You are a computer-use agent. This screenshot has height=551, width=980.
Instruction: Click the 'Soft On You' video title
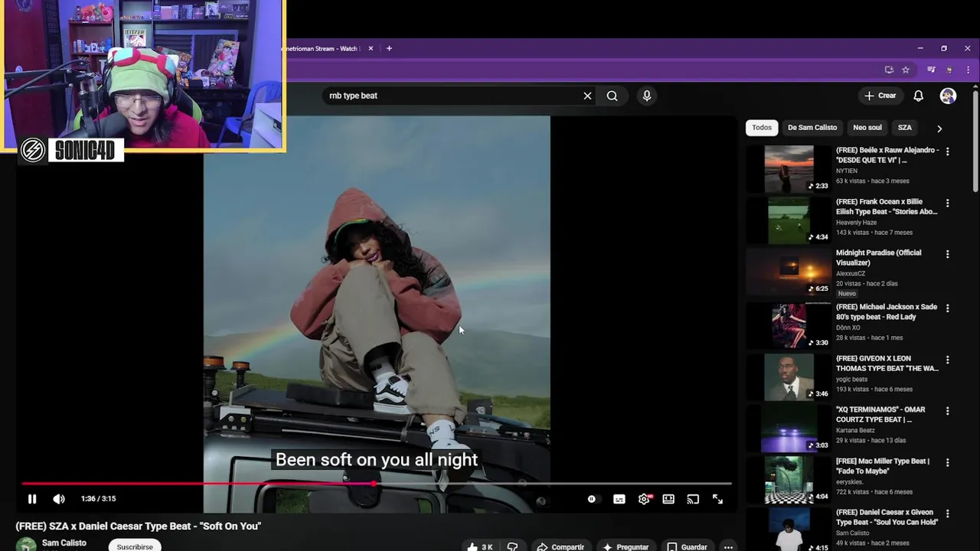(x=139, y=527)
